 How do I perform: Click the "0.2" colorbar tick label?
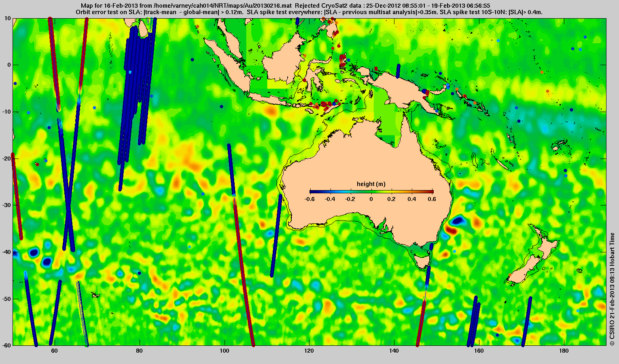coord(392,199)
